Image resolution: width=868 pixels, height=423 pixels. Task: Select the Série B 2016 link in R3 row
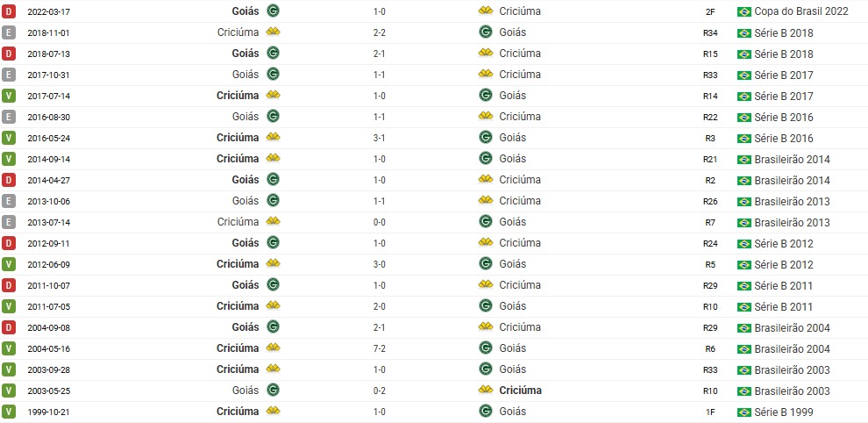(x=784, y=138)
